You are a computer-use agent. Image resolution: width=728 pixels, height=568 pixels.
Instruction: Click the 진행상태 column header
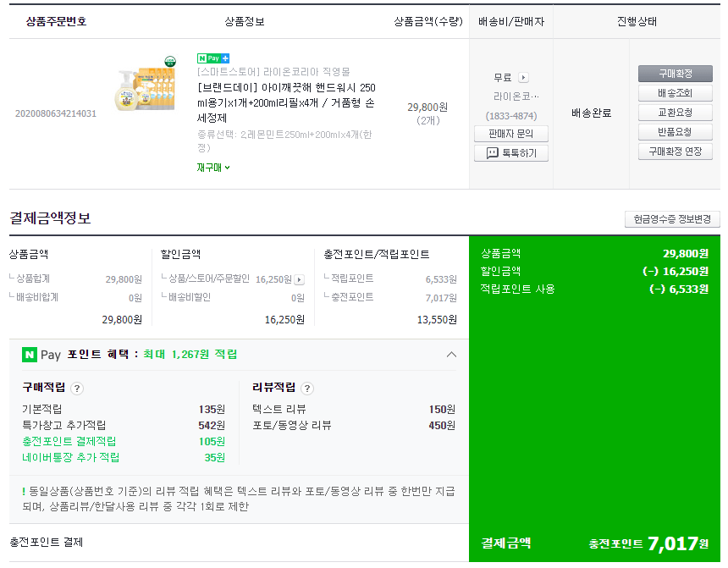(637, 21)
